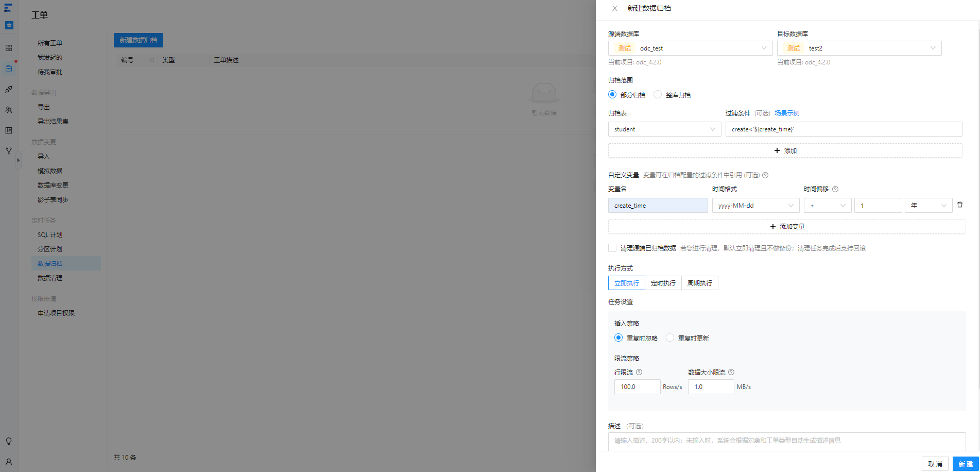Select 部分归档 radio button

click(612, 95)
